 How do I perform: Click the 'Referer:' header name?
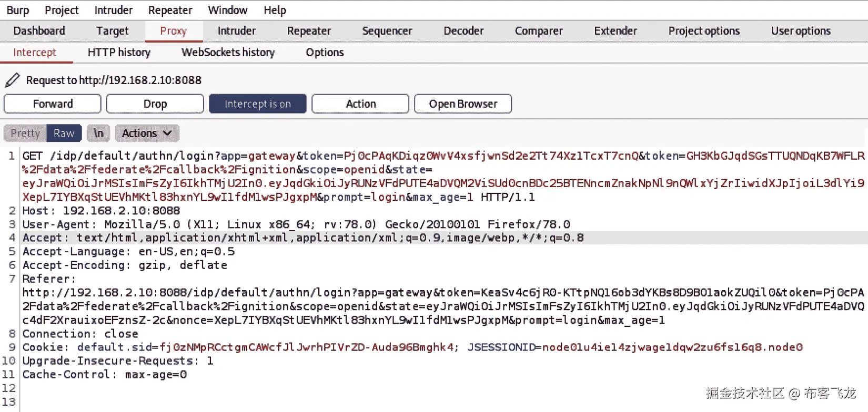click(49, 279)
